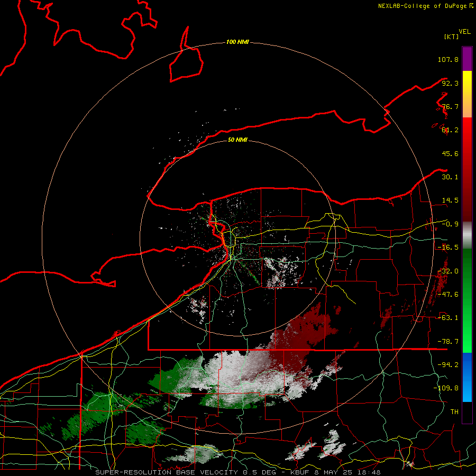
Task: Click the 92.3 legend value
Action: pos(450,83)
